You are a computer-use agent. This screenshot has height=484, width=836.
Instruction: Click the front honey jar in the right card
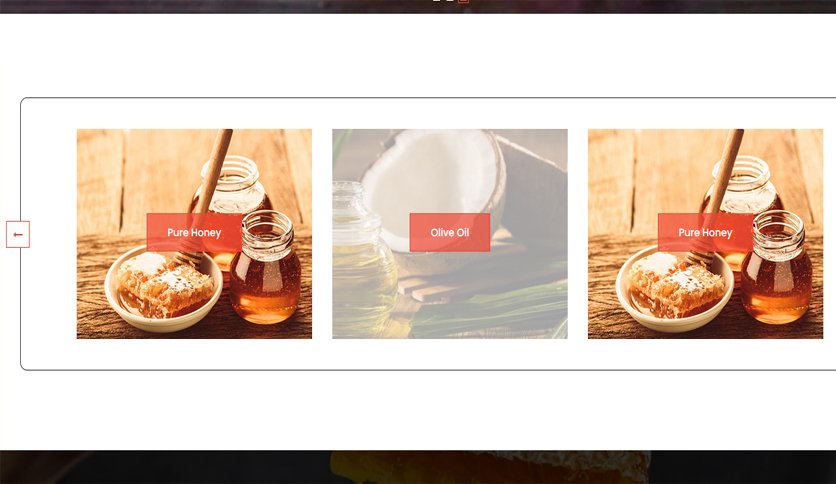coord(776,267)
